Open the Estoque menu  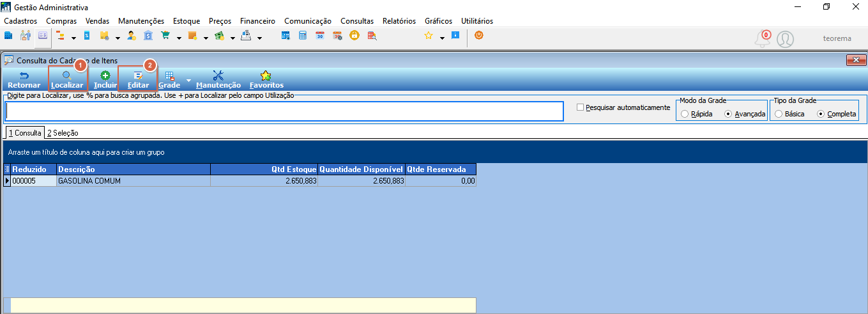[x=187, y=21]
